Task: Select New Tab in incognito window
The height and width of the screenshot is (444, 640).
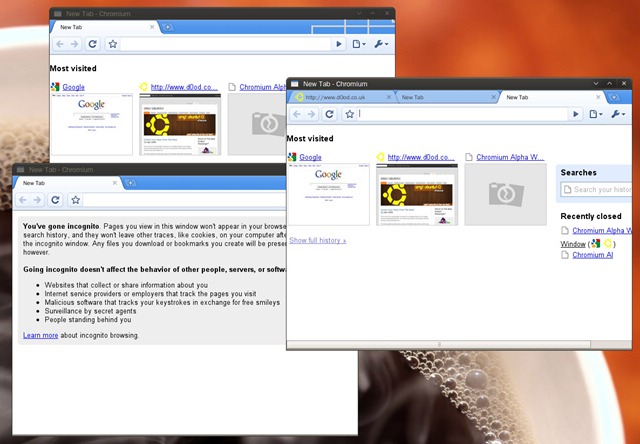Action: [67, 183]
